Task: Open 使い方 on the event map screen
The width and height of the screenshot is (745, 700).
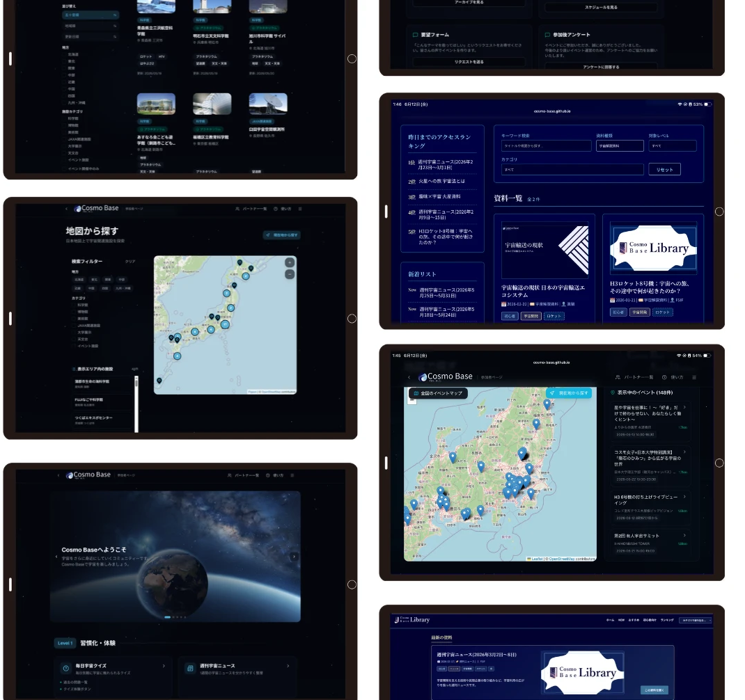Action: [x=673, y=378]
